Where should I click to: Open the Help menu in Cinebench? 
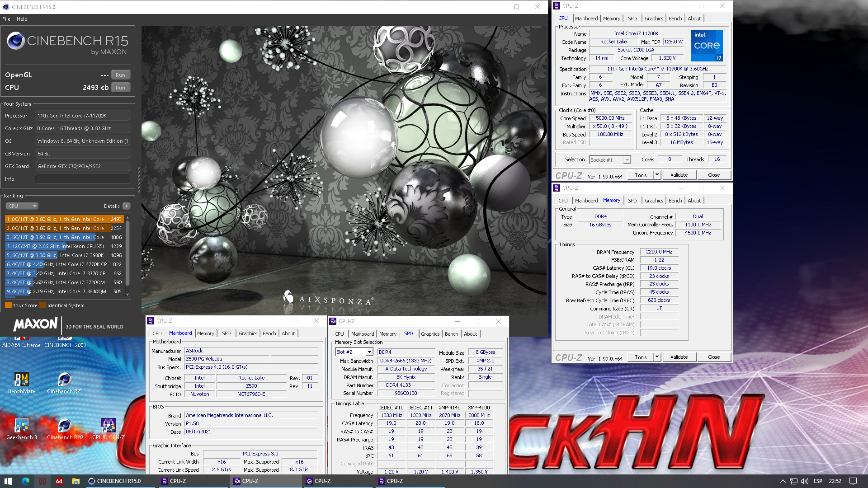[22, 19]
